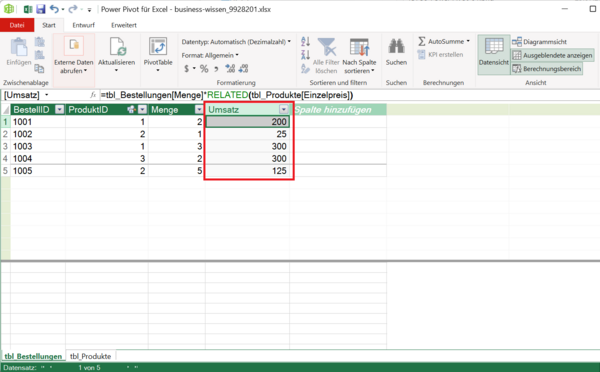Image resolution: width=600 pixels, height=372 pixels.
Task: Toggle Ausgeblendete anzeigen
Action: coord(553,55)
